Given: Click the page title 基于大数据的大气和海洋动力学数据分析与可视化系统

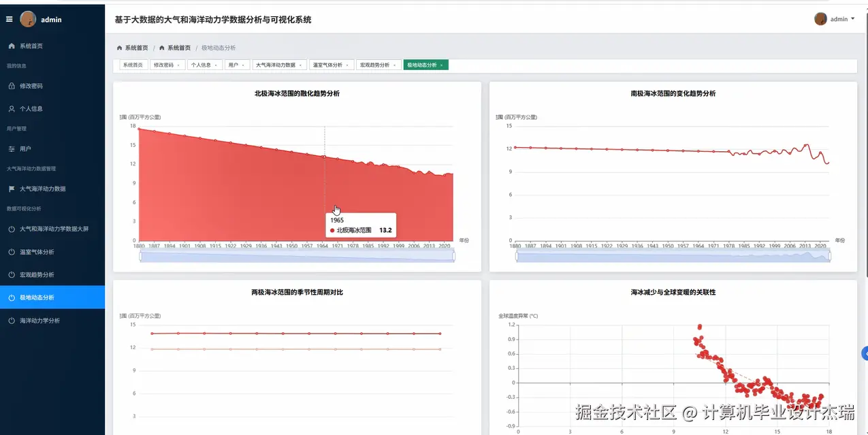Looking at the screenshot, I should click(x=213, y=20).
